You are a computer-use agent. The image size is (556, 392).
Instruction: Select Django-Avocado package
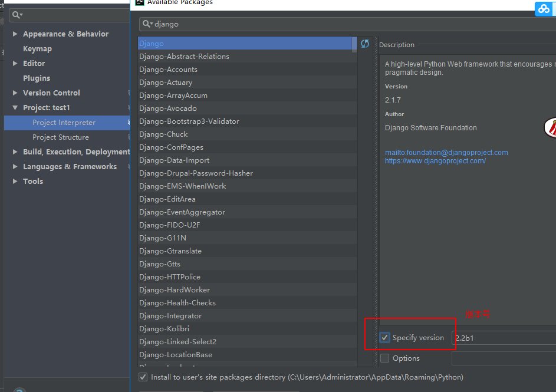248,108
